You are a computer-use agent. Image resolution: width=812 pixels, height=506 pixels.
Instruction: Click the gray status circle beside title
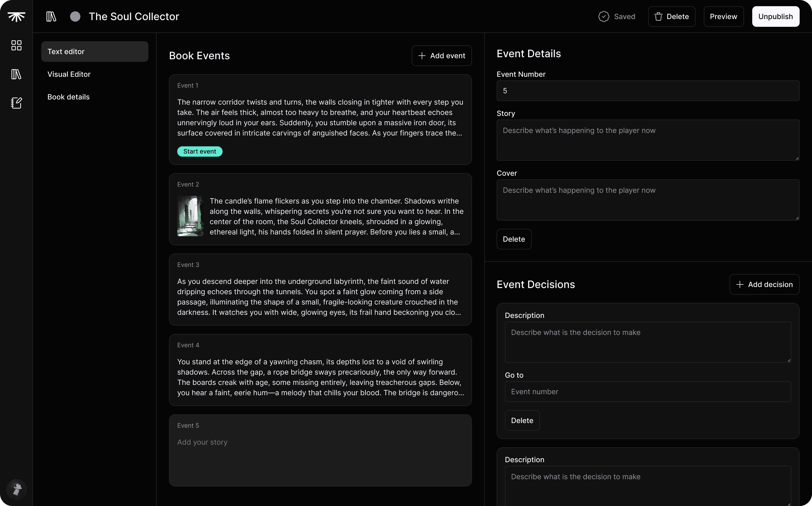[75, 16]
